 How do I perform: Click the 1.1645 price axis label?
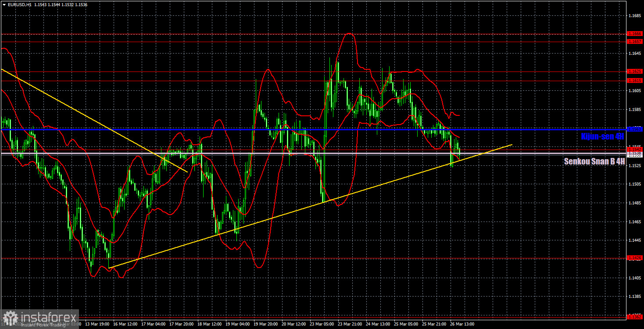point(634,54)
